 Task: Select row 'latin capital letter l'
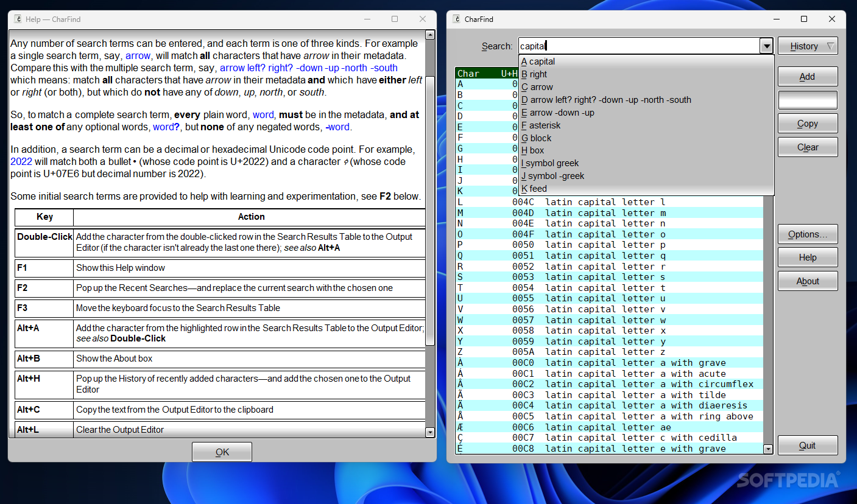point(609,202)
